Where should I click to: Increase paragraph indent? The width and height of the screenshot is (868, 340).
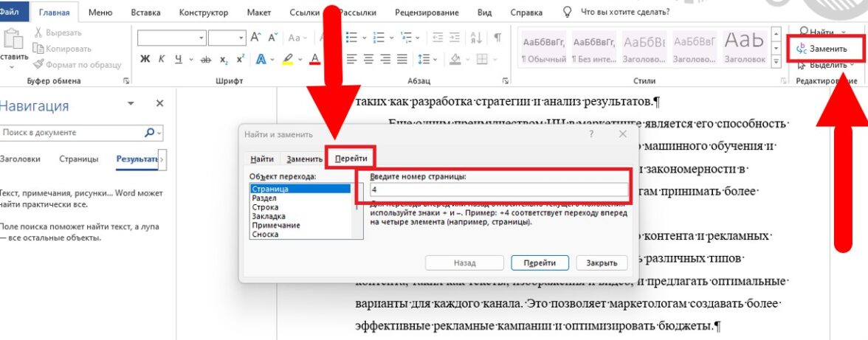pyautogui.click(x=455, y=38)
